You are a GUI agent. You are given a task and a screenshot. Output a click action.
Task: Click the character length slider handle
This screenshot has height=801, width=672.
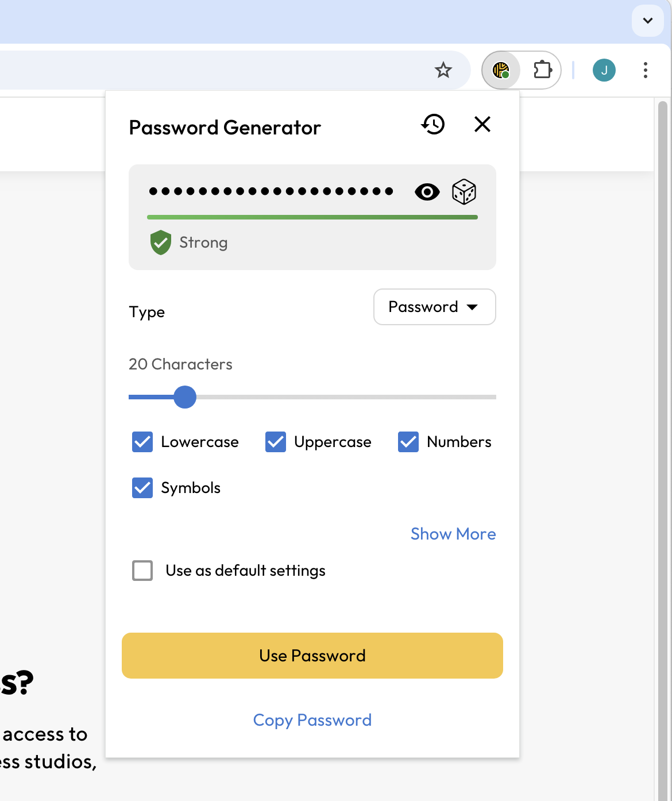coord(185,397)
